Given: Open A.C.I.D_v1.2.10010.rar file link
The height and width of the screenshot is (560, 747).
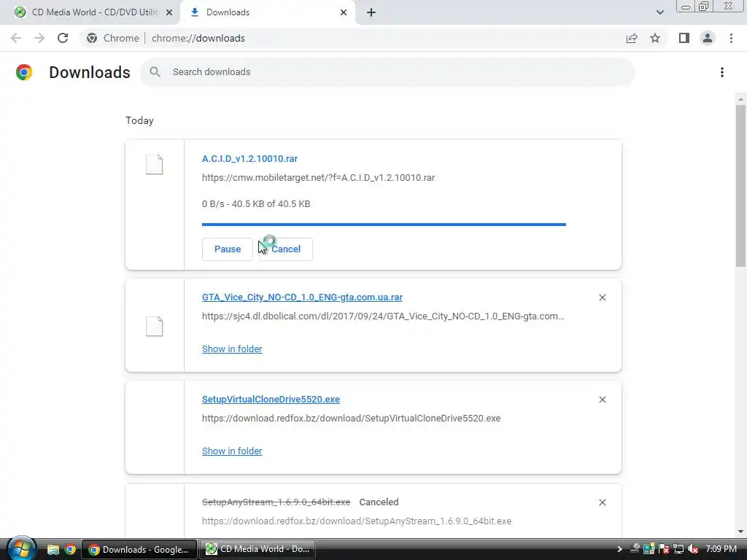Looking at the screenshot, I should tap(249, 158).
